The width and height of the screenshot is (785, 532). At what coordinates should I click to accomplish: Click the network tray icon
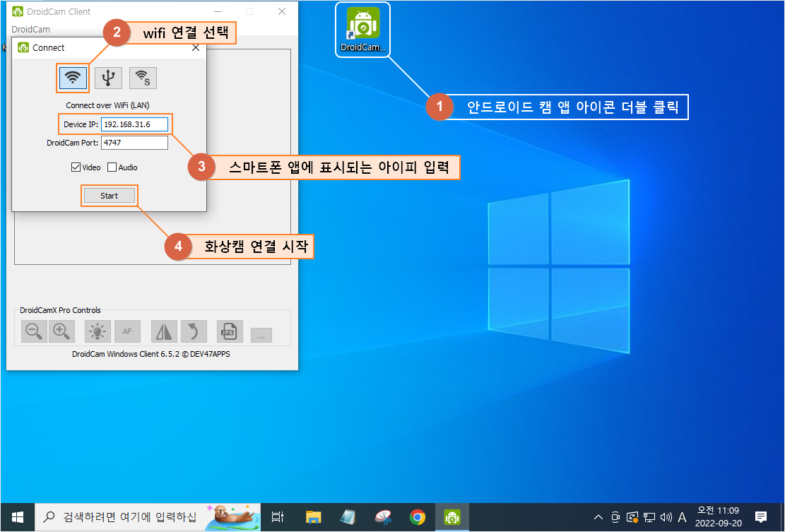pyautogui.click(x=649, y=517)
